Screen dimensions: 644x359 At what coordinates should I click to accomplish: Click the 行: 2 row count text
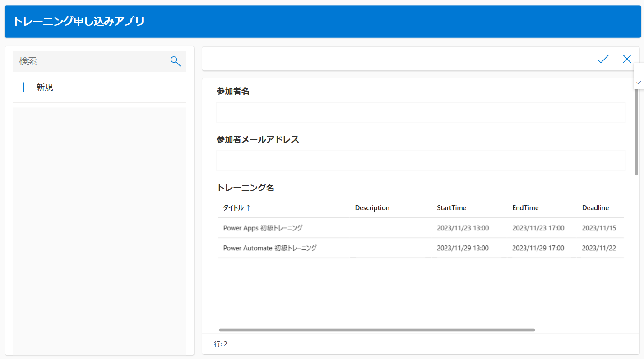pos(221,344)
